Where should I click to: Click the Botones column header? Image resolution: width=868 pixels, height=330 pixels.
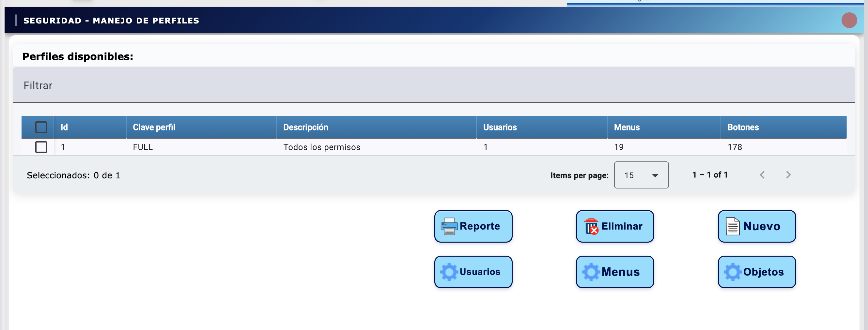743,127
